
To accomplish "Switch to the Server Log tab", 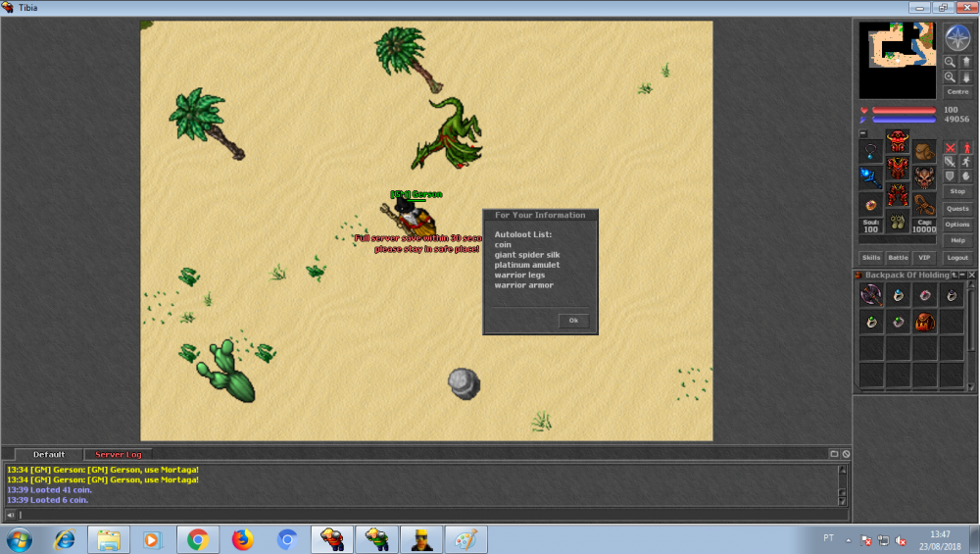I will pyautogui.click(x=119, y=455).
